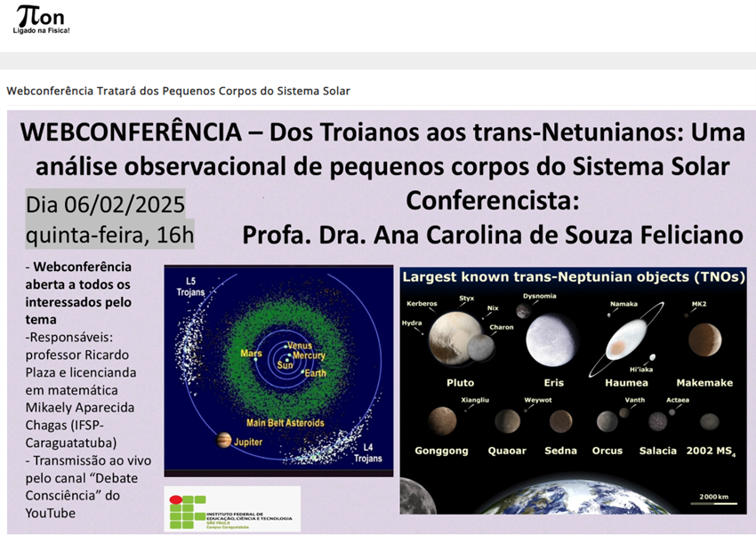Click the 'Actaea' moon label

[x=678, y=400]
